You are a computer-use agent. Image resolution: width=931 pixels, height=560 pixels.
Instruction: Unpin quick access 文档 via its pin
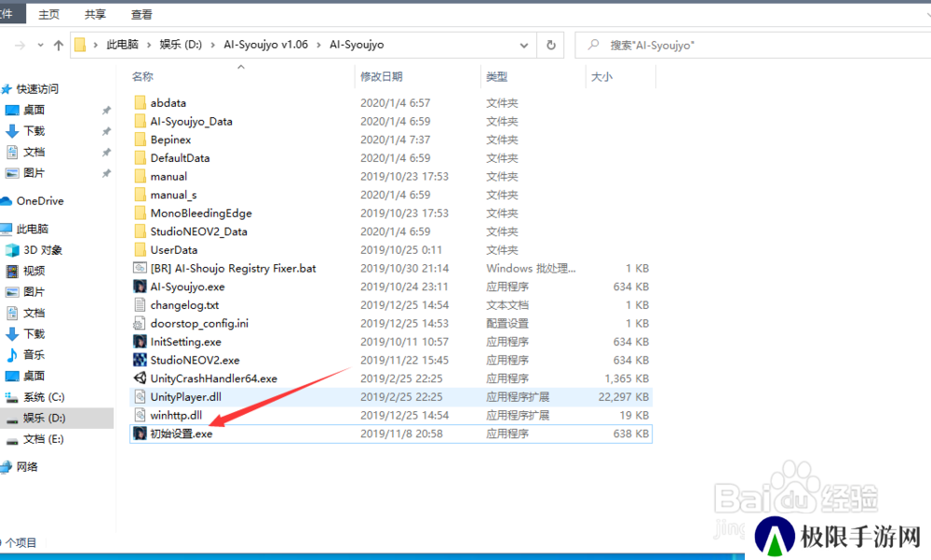click(x=106, y=153)
